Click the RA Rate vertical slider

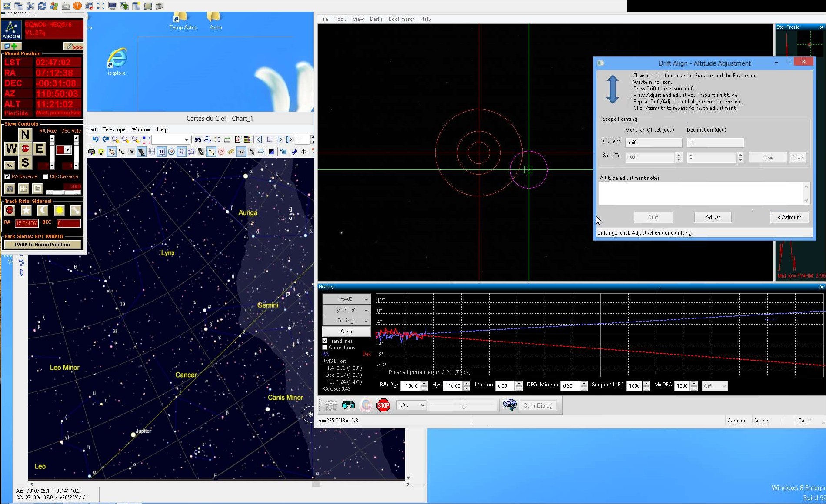point(52,152)
